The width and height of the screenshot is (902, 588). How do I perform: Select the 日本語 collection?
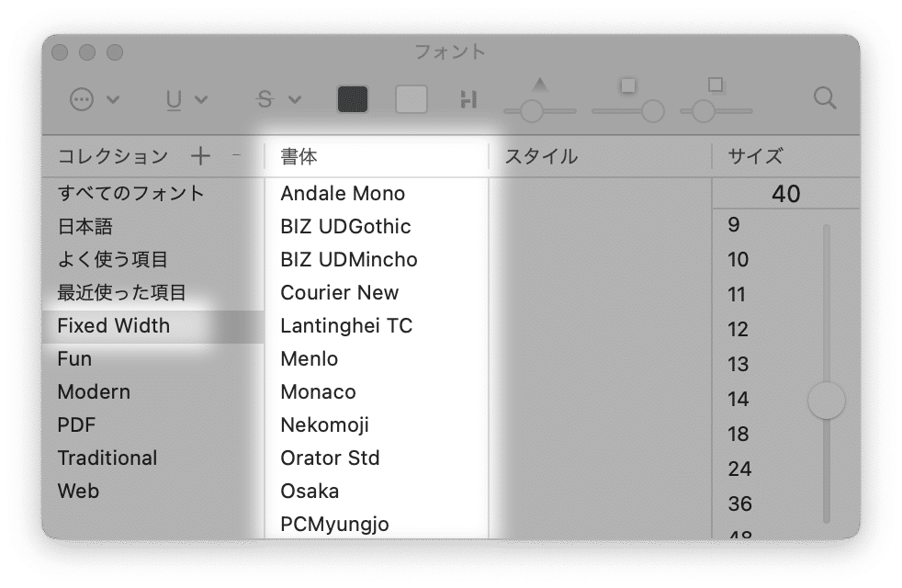[x=153, y=227]
